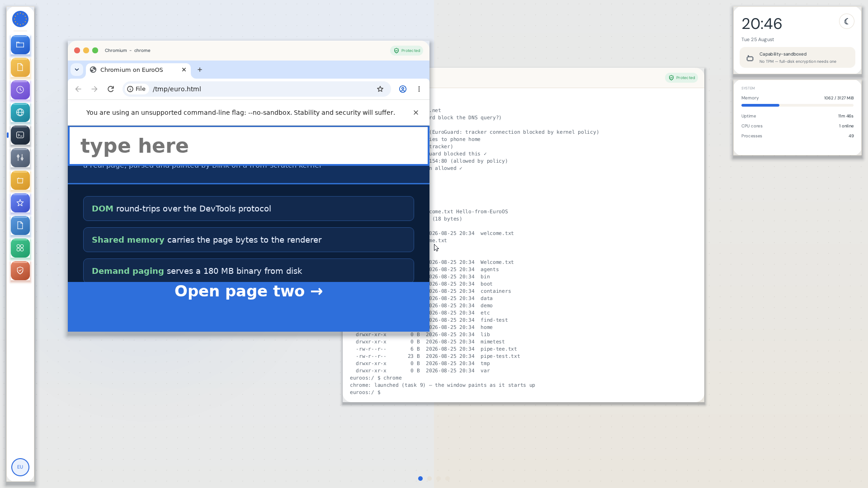Expand the tab search dropdown arrow
The height and width of the screenshot is (488, 868).
coord(77,70)
